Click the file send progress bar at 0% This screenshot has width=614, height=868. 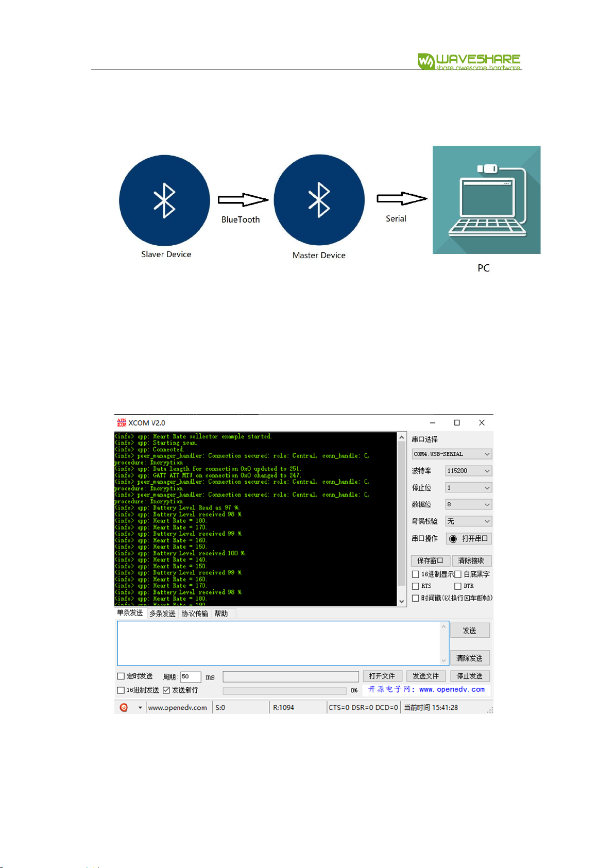[x=284, y=691]
